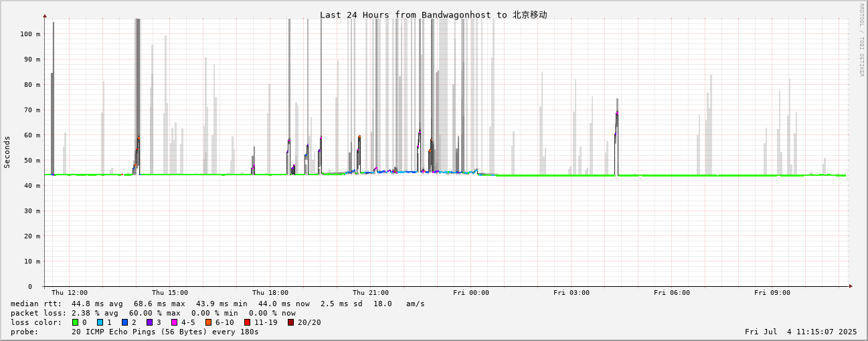
Task: Click the 'Fri 06:00' time axis label
Action: (x=672, y=293)
